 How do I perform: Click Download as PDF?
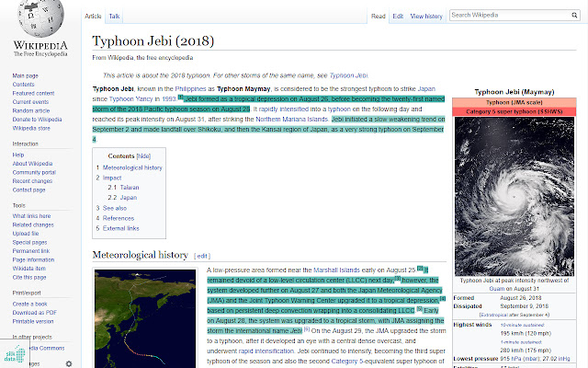(35, 313)
